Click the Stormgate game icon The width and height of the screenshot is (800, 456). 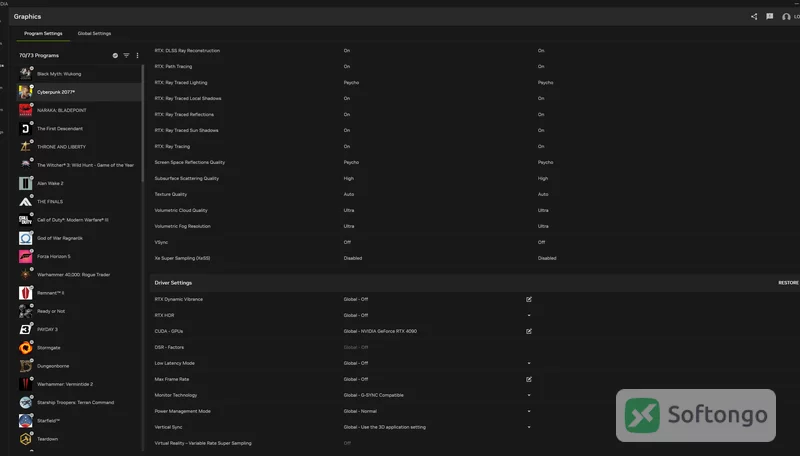(26, 348)
